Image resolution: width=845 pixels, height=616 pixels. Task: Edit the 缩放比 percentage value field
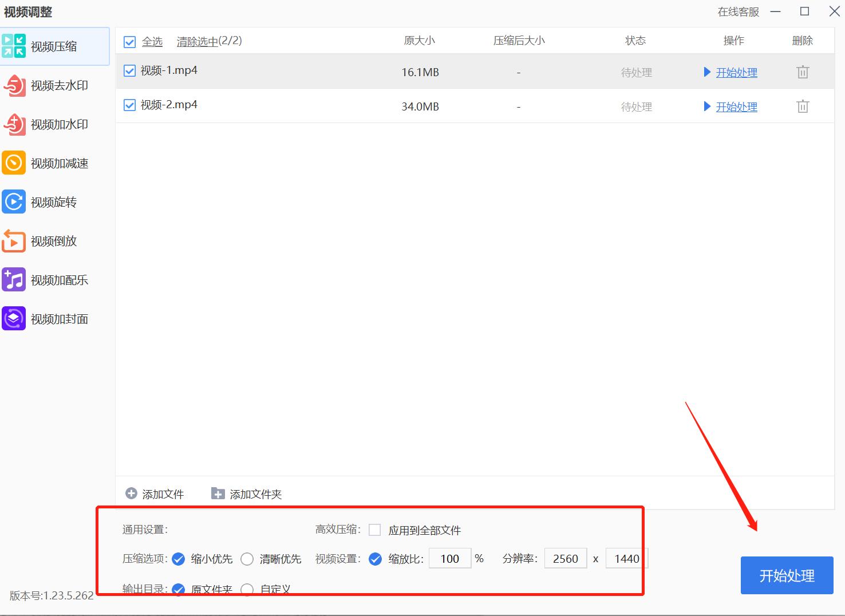(x=450, y=558)
